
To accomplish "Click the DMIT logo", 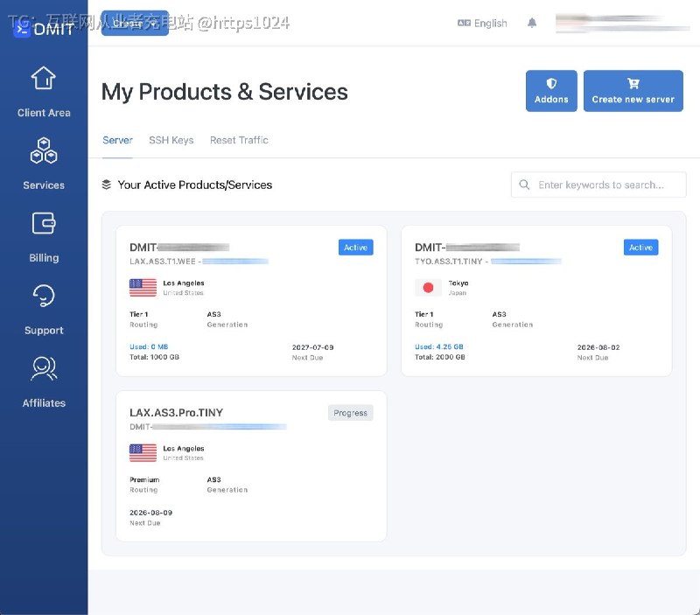I will (x=44, y=30).
